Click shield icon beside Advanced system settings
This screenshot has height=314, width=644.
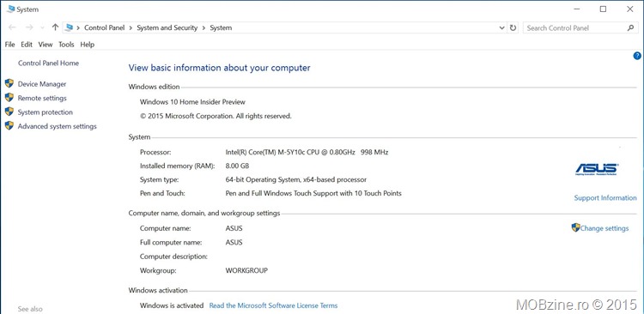(9, 125)
